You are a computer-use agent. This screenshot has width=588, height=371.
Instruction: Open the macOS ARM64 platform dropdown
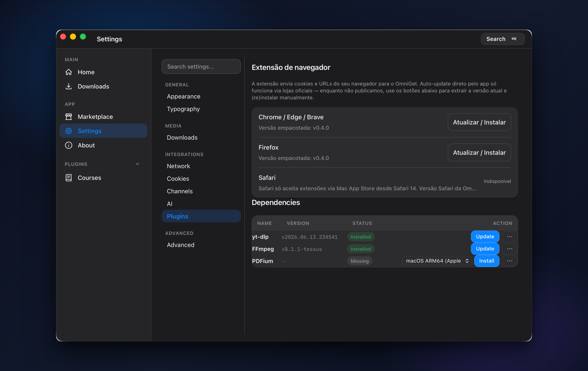(437, 261)
